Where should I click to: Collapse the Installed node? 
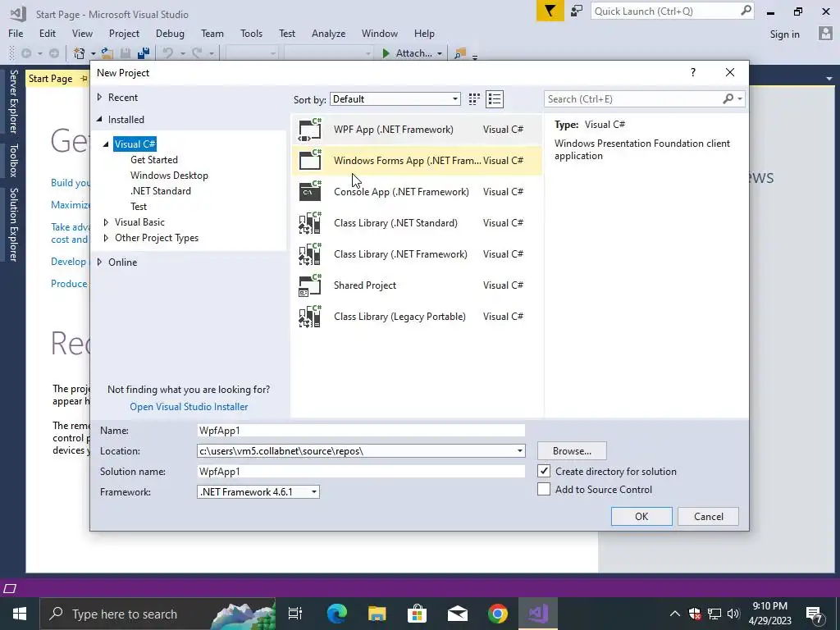pos(99,120)
